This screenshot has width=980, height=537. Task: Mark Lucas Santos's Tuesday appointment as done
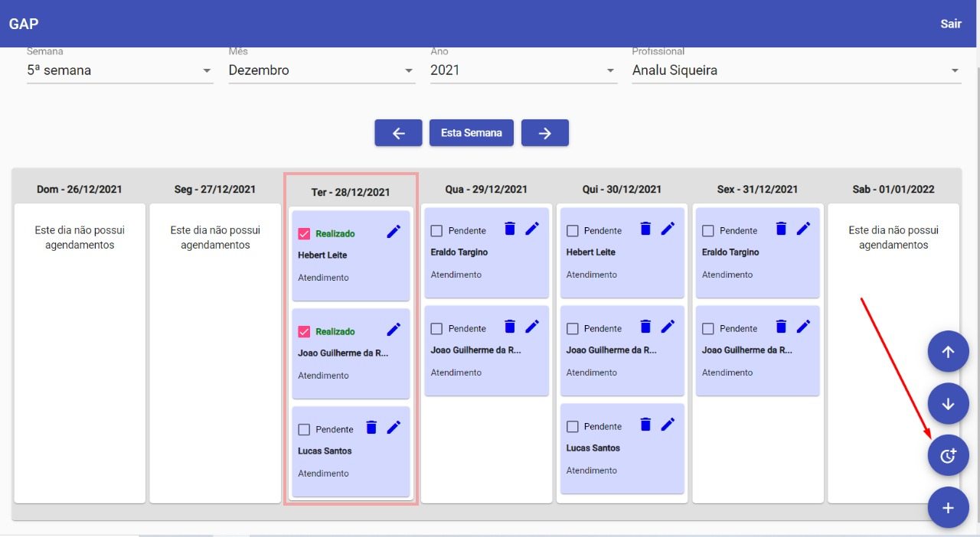[304, 430]
